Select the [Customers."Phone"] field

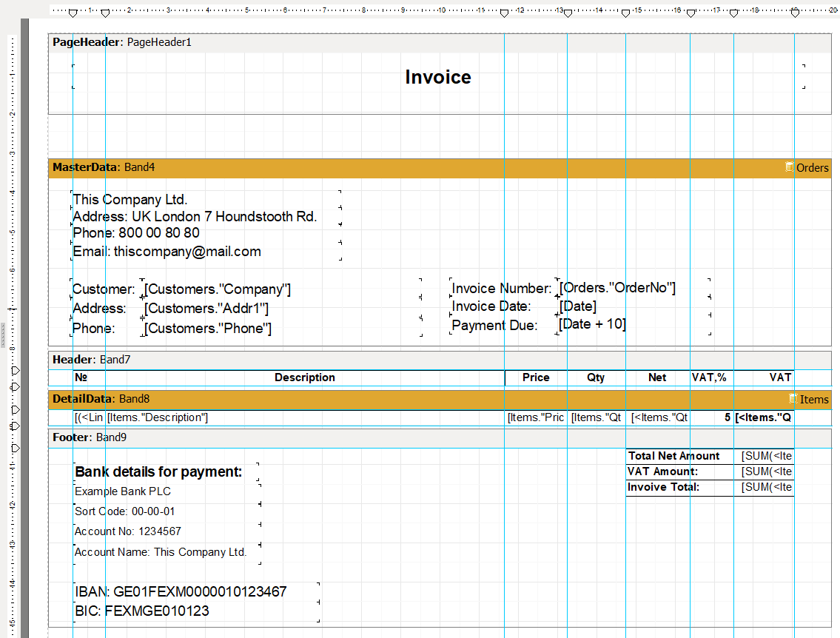pos(208,329)
